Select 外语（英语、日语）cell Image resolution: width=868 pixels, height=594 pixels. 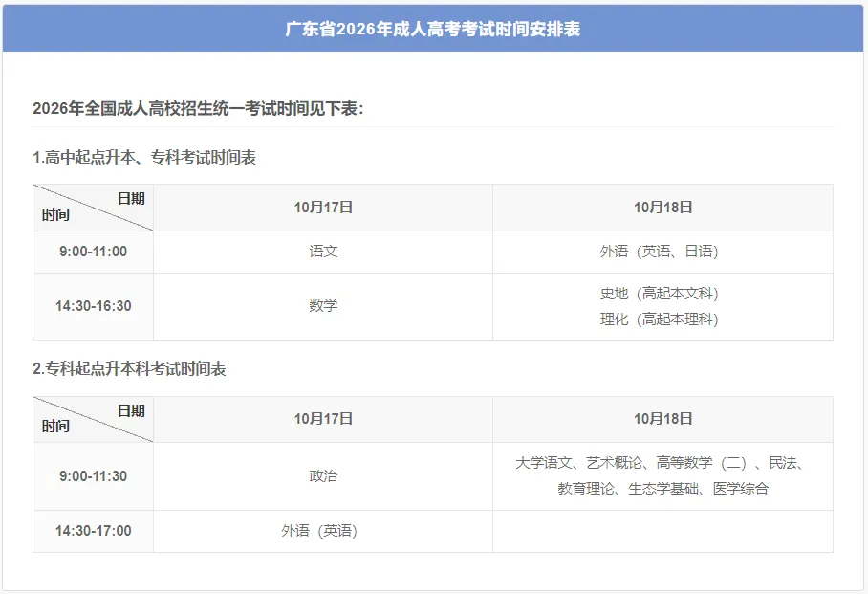click(x=662, y=253)
